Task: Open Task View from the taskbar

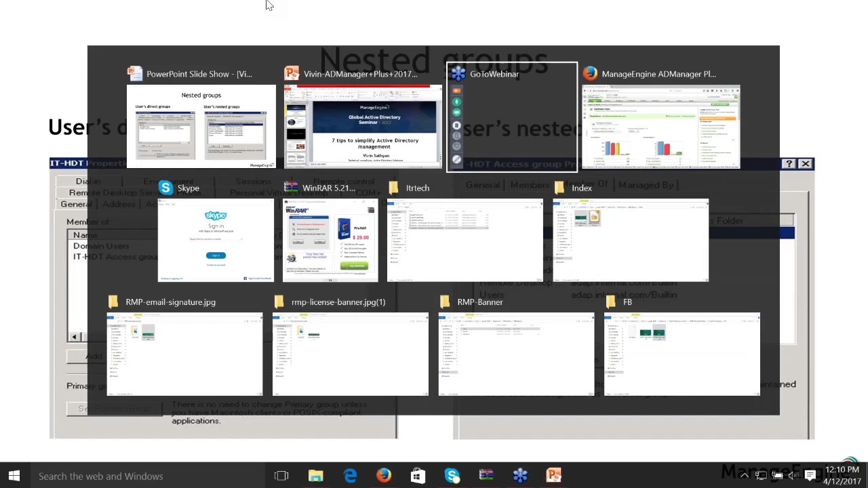Action: pyautogui.click(x=281, y=476)
